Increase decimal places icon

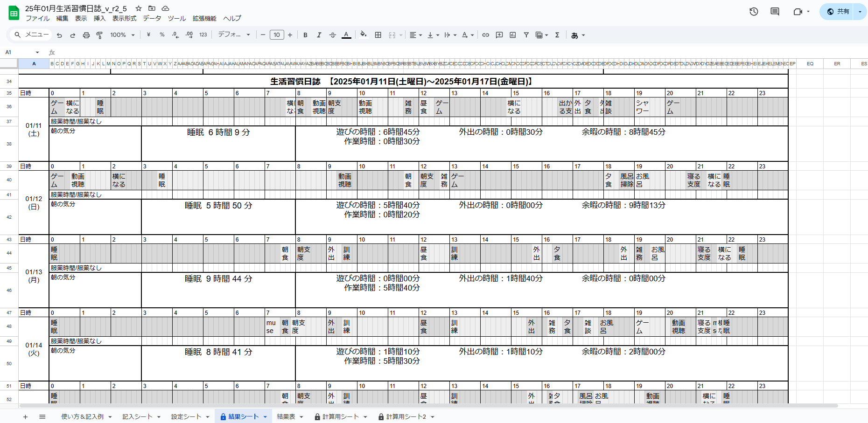pos(189,35)
